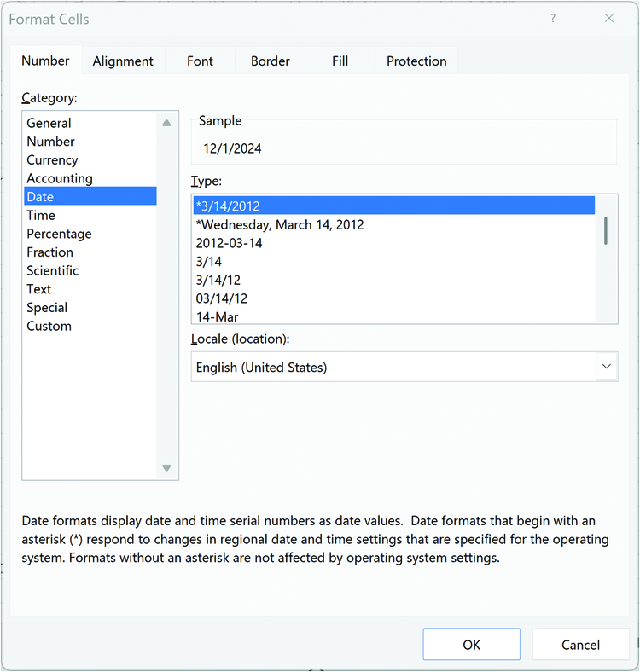Pick the 03/14/12 date type
The height and width of the screenshot is (672, 640).
393,298
